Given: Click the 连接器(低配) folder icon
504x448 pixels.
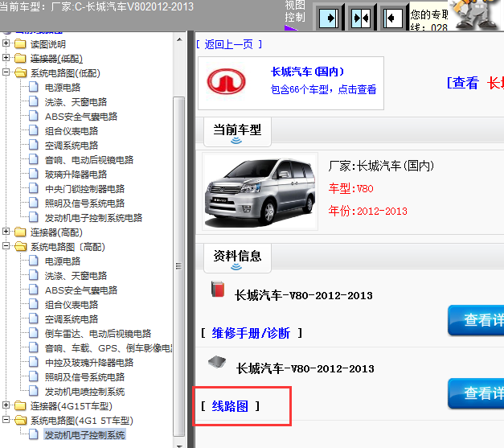Looking at the screenshot, I should click(20, 58).
